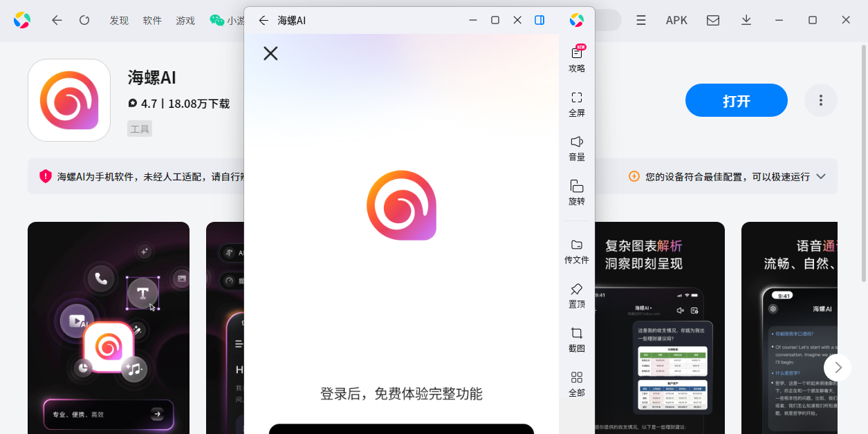Viewport: 868px width, 434px height.
Task: Click the colorful logo atop the side toolbar
Action: (x=577, y=20)
